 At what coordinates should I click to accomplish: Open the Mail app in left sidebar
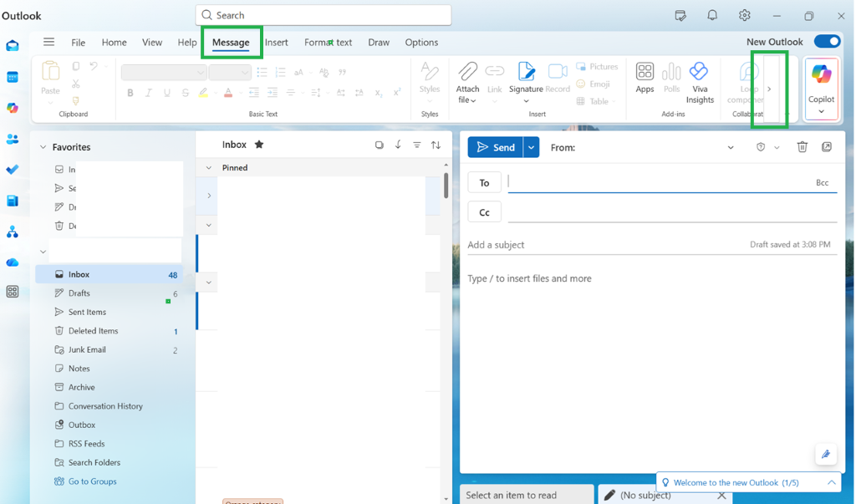click(13, 46)
